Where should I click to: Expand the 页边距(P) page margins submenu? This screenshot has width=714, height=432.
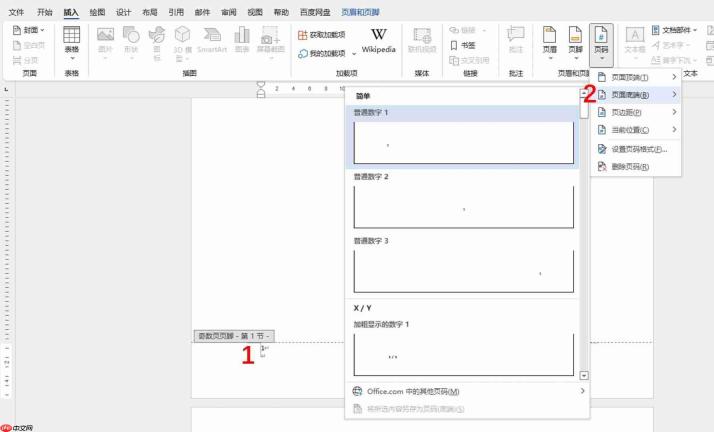pos(636,112)
